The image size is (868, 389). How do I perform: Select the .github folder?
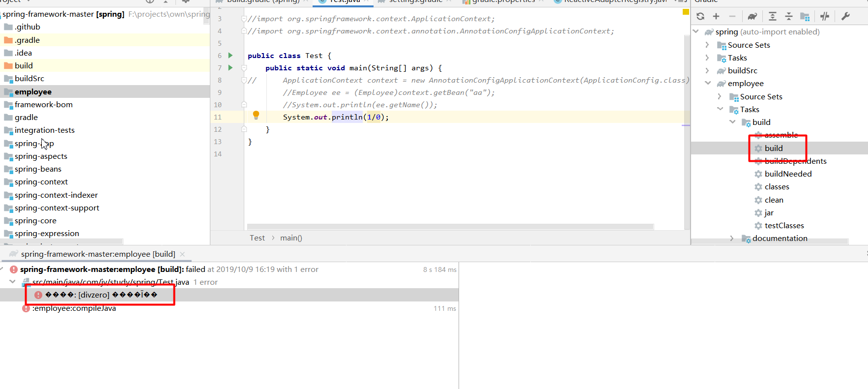pos(28,27)
